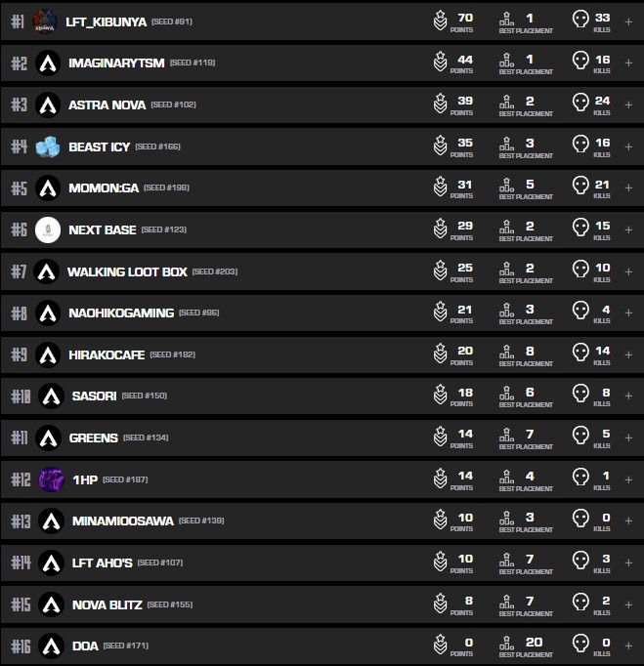Image resolution: width=644 pixels, height=666 pixels.
Task: Open the Astra Nova team name link
Action: (107, 104)
